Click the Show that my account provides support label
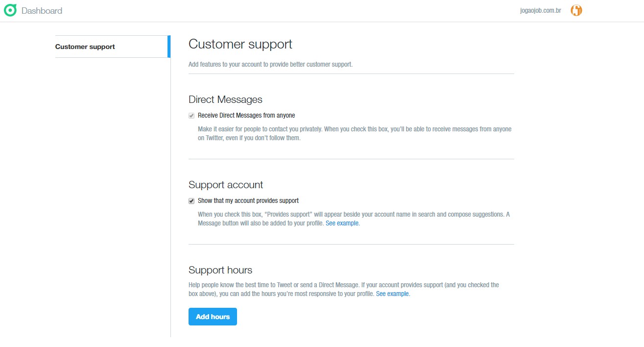 coord(248,201)
